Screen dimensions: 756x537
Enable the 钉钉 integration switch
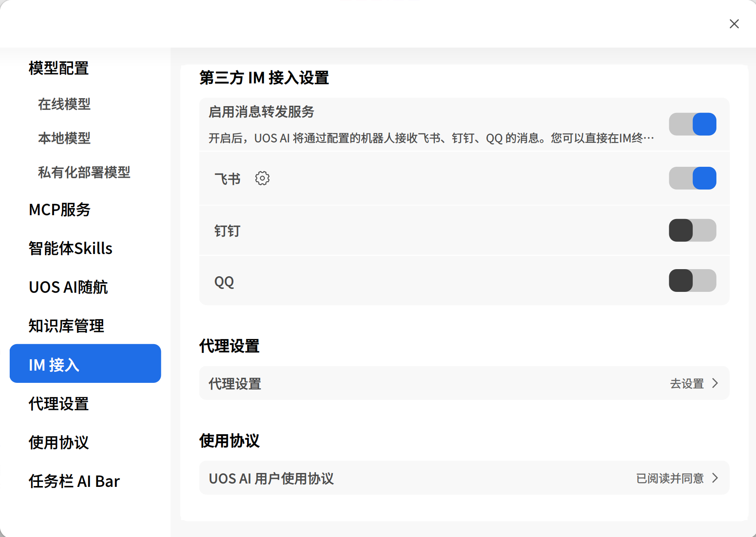(x=693, y=230)
